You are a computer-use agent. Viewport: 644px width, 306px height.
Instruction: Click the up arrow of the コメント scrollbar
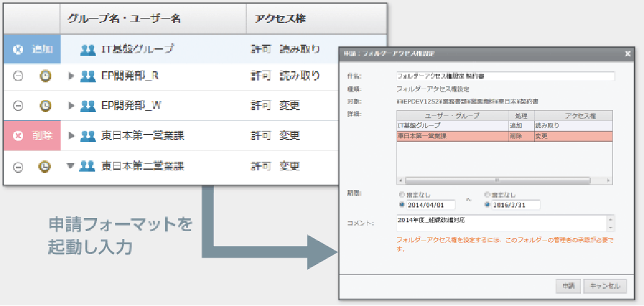611,219
